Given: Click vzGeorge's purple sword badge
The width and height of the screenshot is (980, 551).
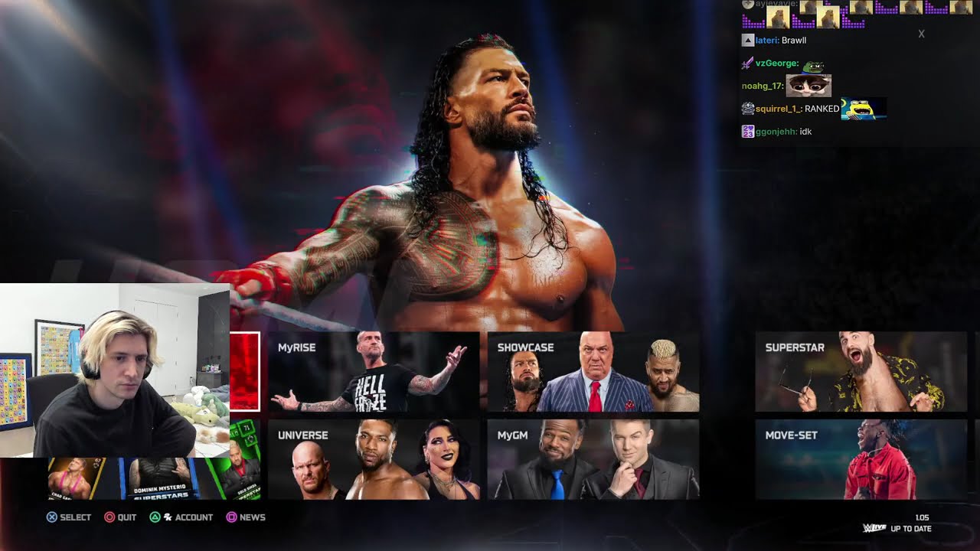Looking at the screenshot, I should click(x=748, y=63).
